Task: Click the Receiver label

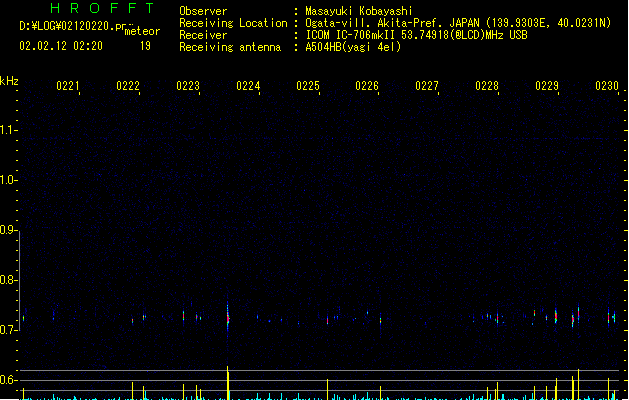Action: coord(203,35)
